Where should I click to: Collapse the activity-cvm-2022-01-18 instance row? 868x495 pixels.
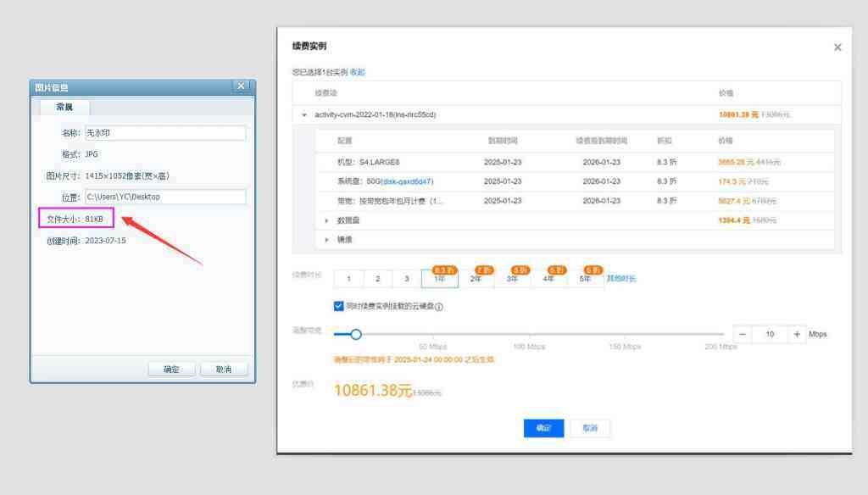pos(304,114)
